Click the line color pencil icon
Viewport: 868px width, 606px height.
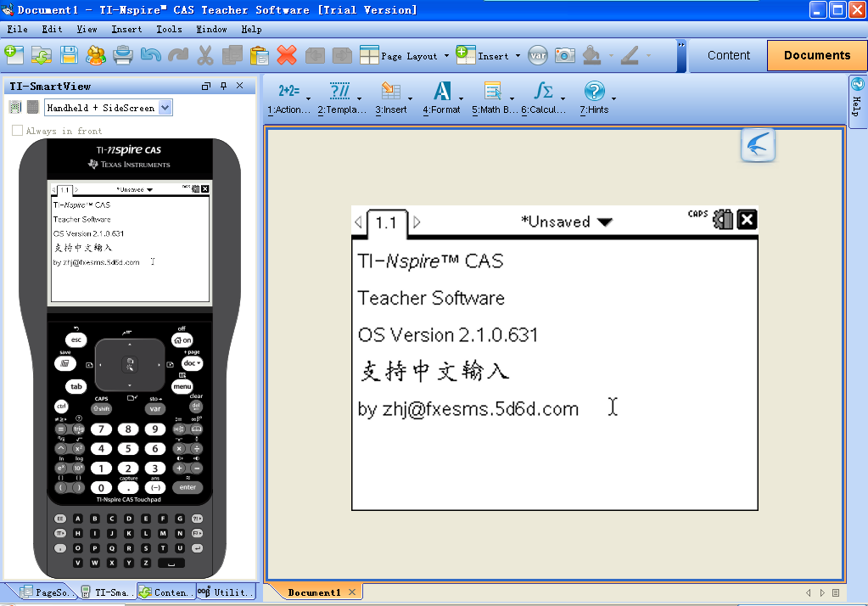pos(630,55)
